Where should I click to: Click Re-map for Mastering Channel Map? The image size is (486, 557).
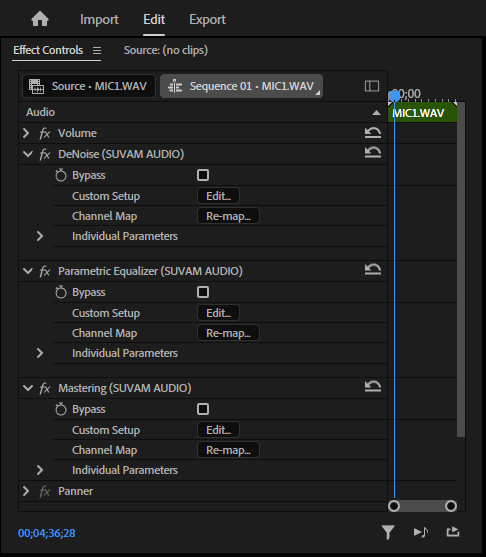point(228,450)
